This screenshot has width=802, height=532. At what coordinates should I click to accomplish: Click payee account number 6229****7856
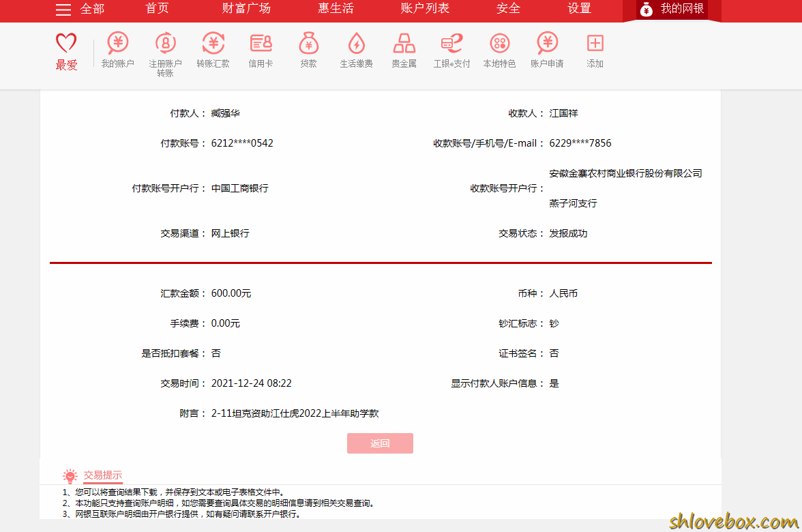coord(580,143)
